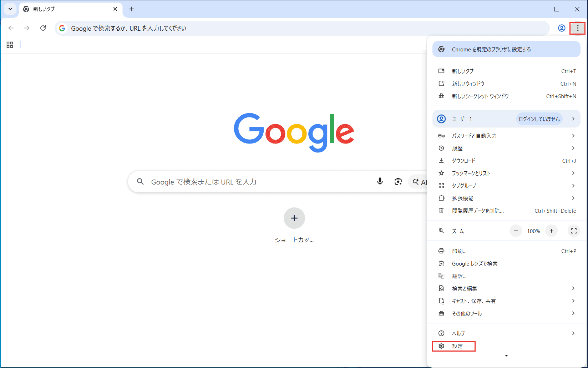Click the browser back navigation arrow
This screenshot has height=368, width=588.
tap(11, 28)
